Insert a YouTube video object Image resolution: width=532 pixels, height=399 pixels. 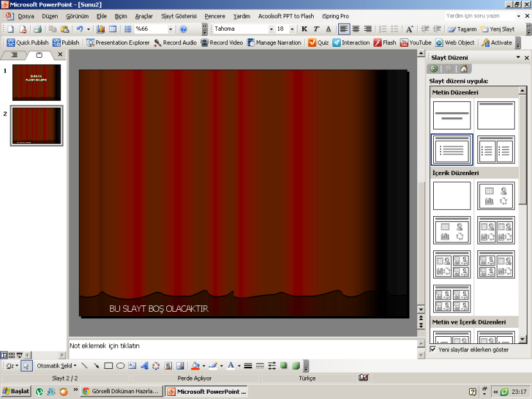coord(416,42)
